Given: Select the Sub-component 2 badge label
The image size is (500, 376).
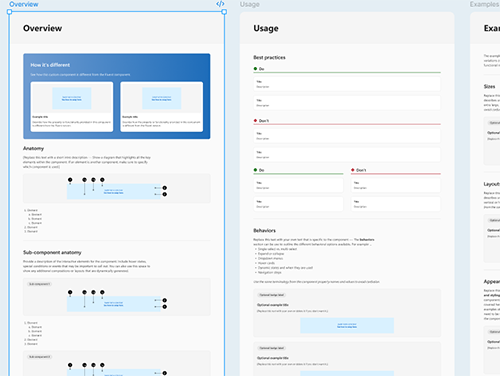Looking at the screenshot, I should click(x=39, y=357).
